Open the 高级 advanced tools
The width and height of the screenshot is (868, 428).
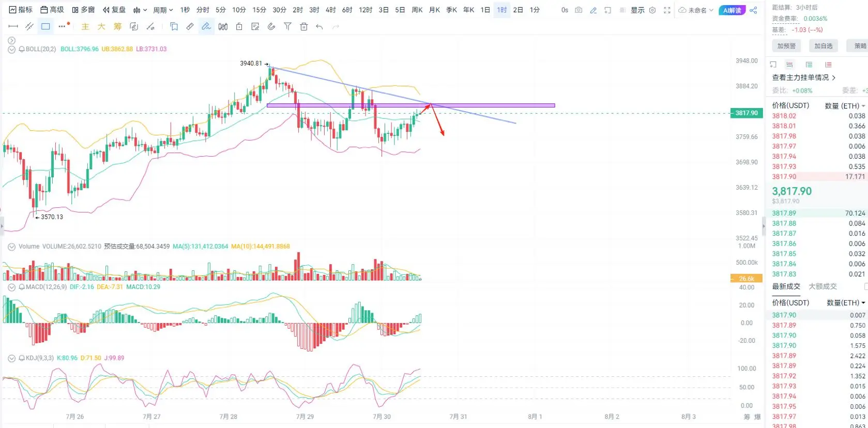[x=52, y=10]
